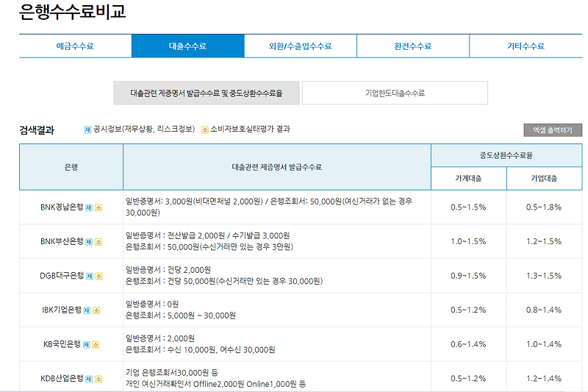Click DGB대구은행 fee text 건당 2,000원
Screen dimensions: 588x392
[x=189, y=270]
